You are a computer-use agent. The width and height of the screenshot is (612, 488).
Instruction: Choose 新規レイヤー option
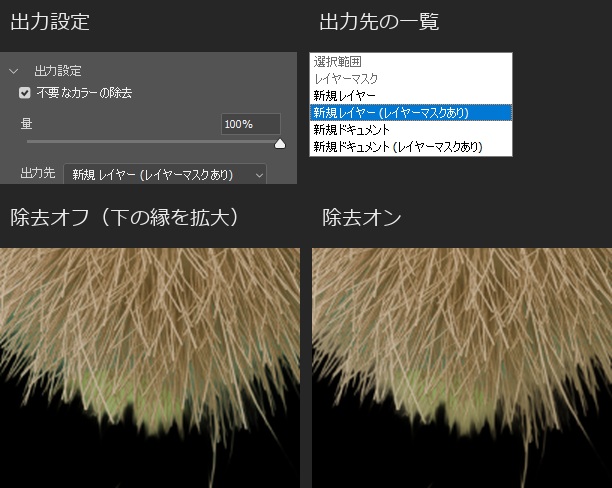pyautogui.click(x=411, y=95)
